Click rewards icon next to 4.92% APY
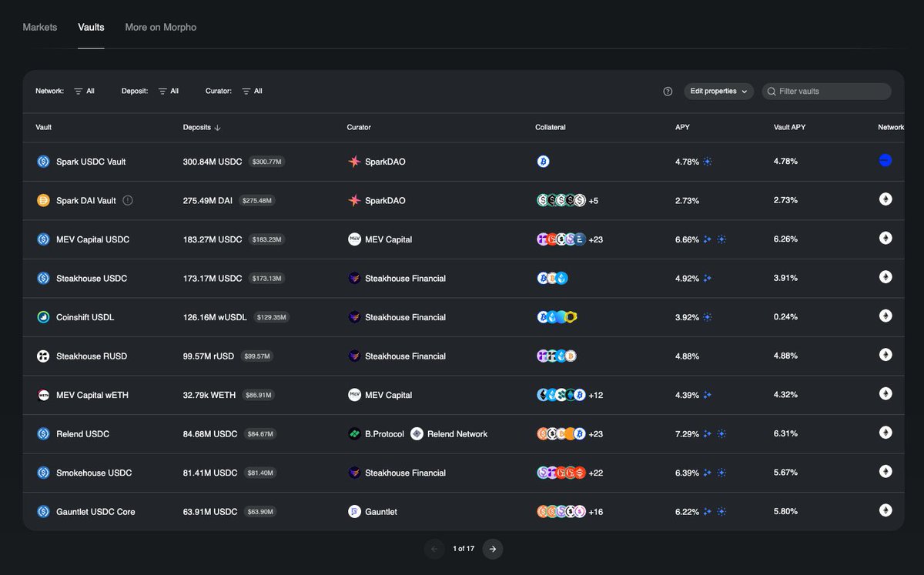 point(708,278)
